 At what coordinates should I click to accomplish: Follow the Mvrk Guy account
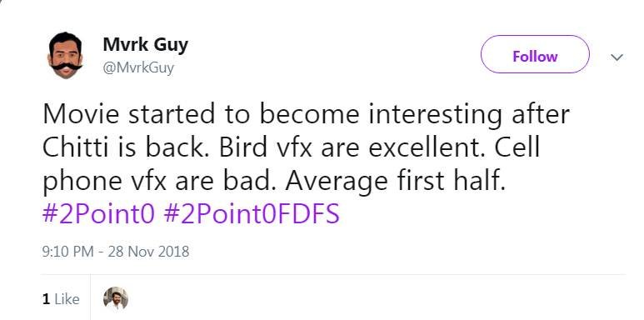[x=535, y=54]
